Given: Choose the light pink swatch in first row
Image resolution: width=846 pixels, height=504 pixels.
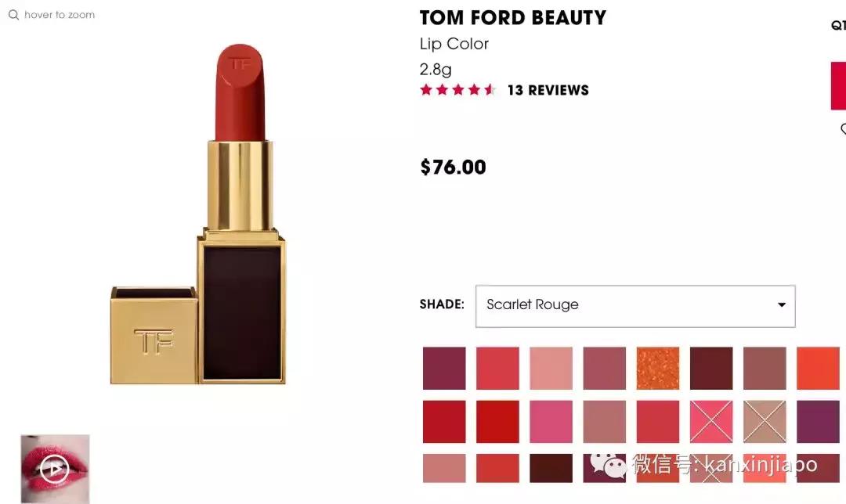Looking at the screenshot, I should (551, 368).
